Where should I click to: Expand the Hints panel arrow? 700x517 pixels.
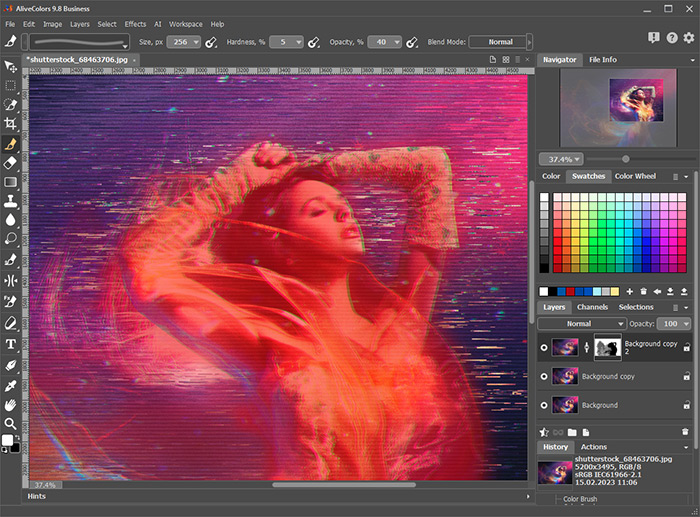tap(528, 496)
